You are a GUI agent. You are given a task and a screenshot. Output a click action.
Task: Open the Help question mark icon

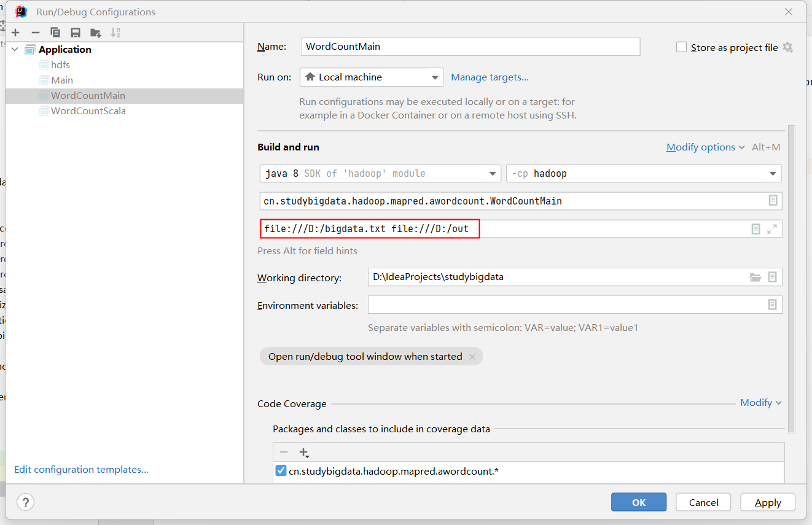tap(25, 502)
